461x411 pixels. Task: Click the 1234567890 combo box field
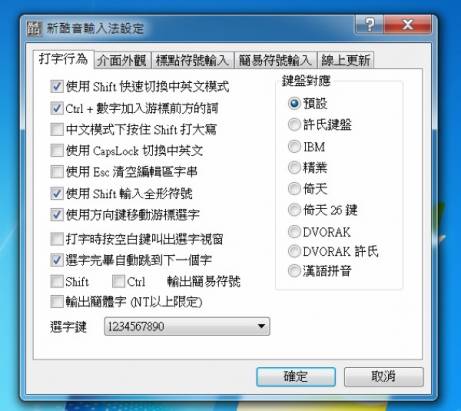pyautogui.click(x=187, y=326)
